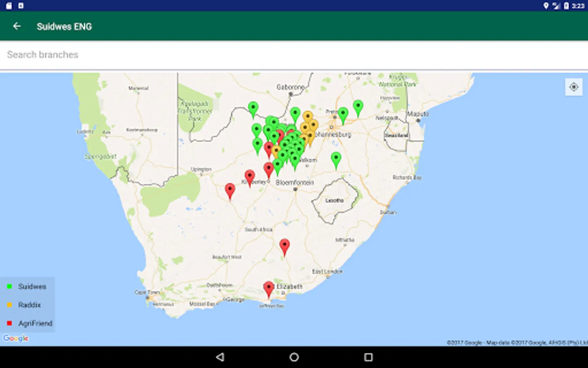Click the Durban map label
Viewport: 588px width, 368px height.
[x=388, y=212]
